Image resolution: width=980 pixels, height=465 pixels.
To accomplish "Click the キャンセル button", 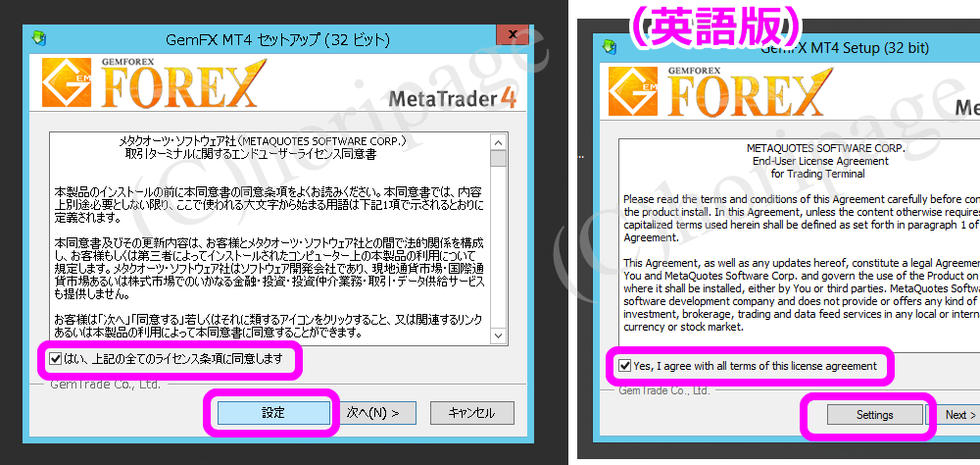I will (x=472, y=413).
